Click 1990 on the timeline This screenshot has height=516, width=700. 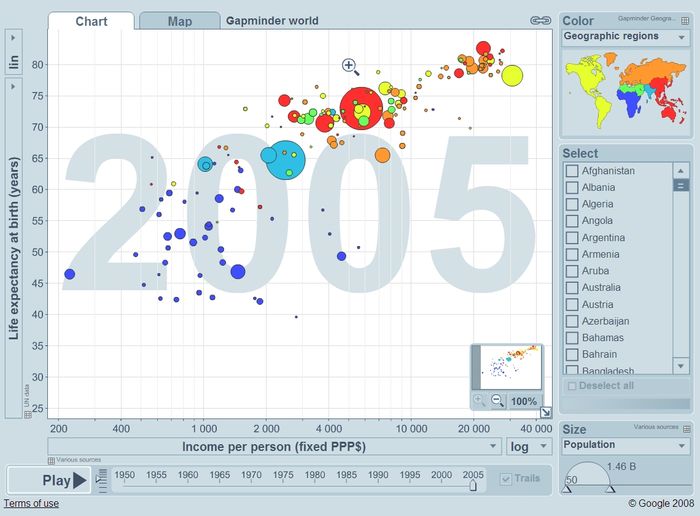pos(378,475)
